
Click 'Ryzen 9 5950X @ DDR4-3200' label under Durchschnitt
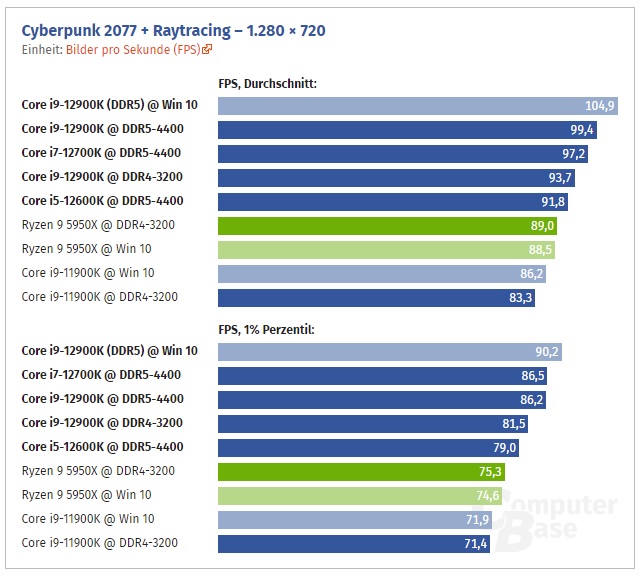98,225
